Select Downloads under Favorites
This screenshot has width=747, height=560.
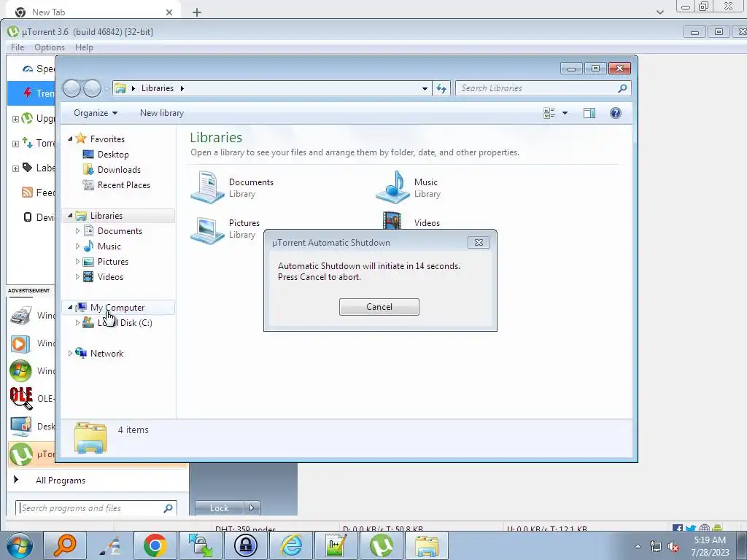(119, 169)
